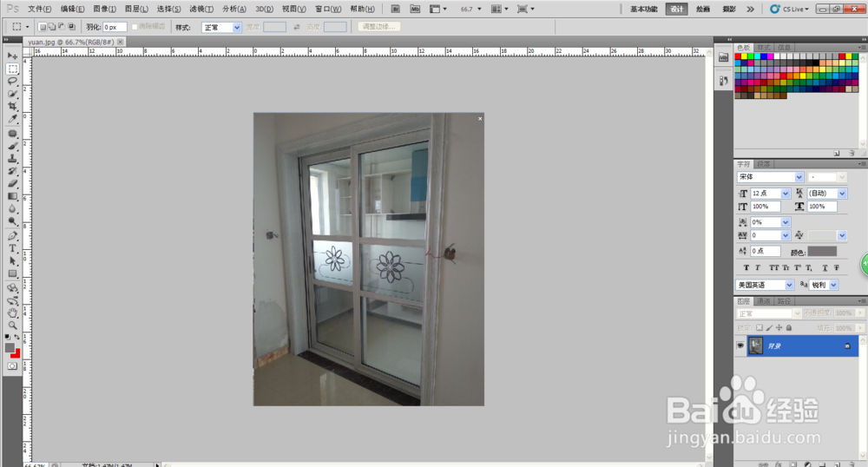
Task: Open the 66.7 zoom level dropdown
Action: 479,9
